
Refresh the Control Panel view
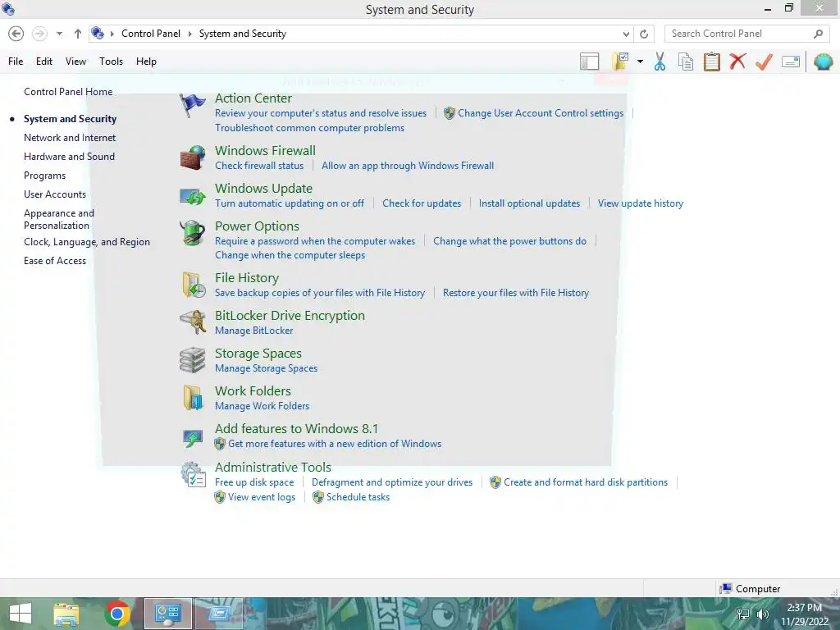tap(644, 34)
